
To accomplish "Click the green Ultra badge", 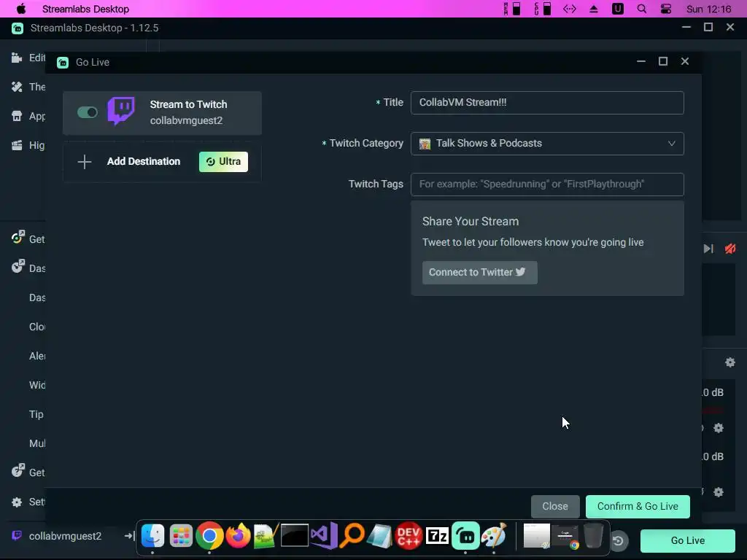I will click(223, 162).
